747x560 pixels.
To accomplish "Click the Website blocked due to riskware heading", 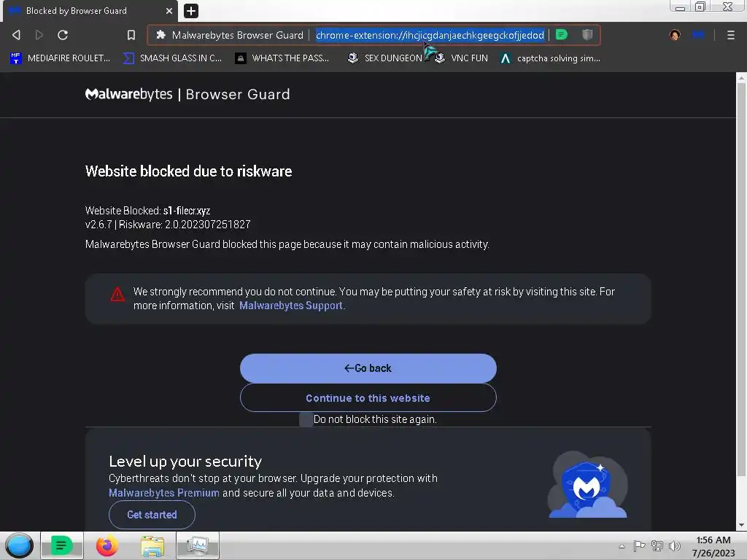I will (189, 171).
